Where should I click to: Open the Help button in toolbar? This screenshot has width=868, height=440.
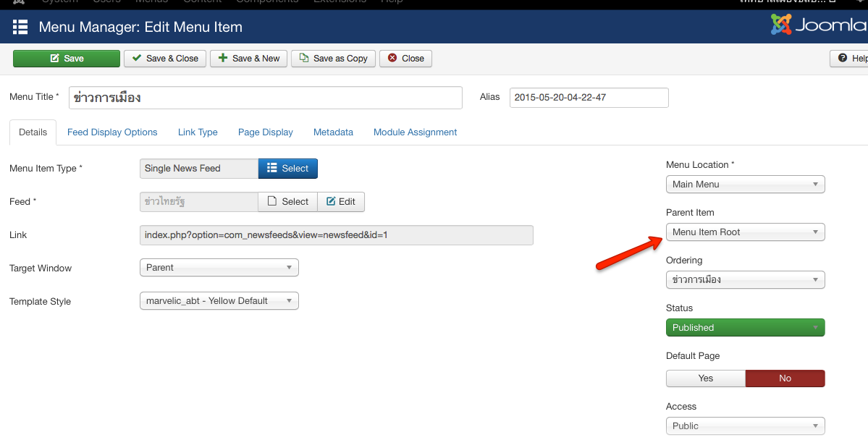[851, 59]
